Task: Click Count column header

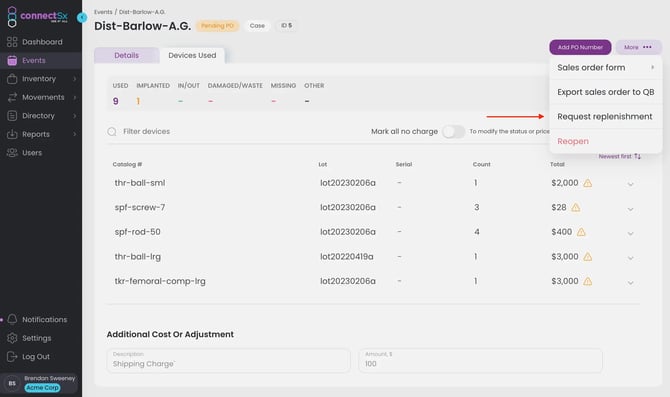Action: coord(482,165)
